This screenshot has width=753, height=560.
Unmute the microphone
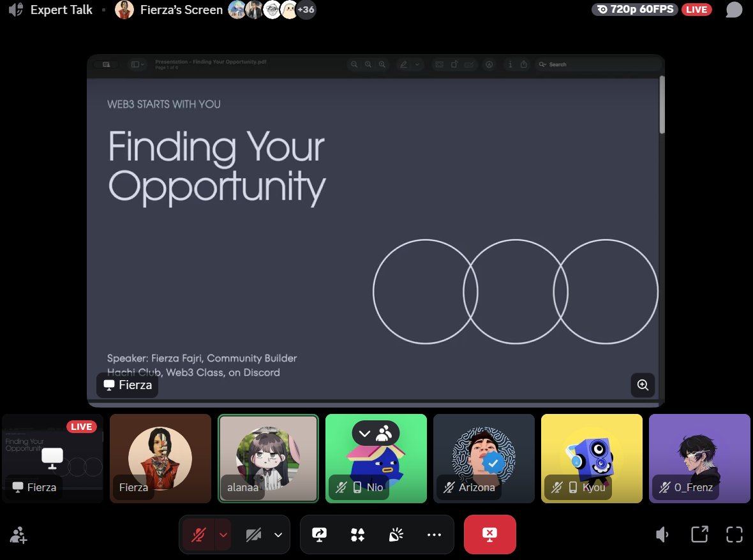[199, 534]
